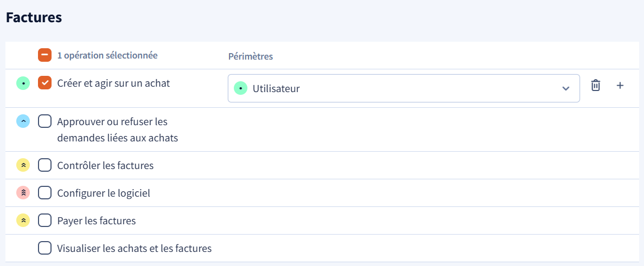Click green dot icon beside Créer et agir
The height and width of the screenshot is (266, 644).
coord(23,83)
